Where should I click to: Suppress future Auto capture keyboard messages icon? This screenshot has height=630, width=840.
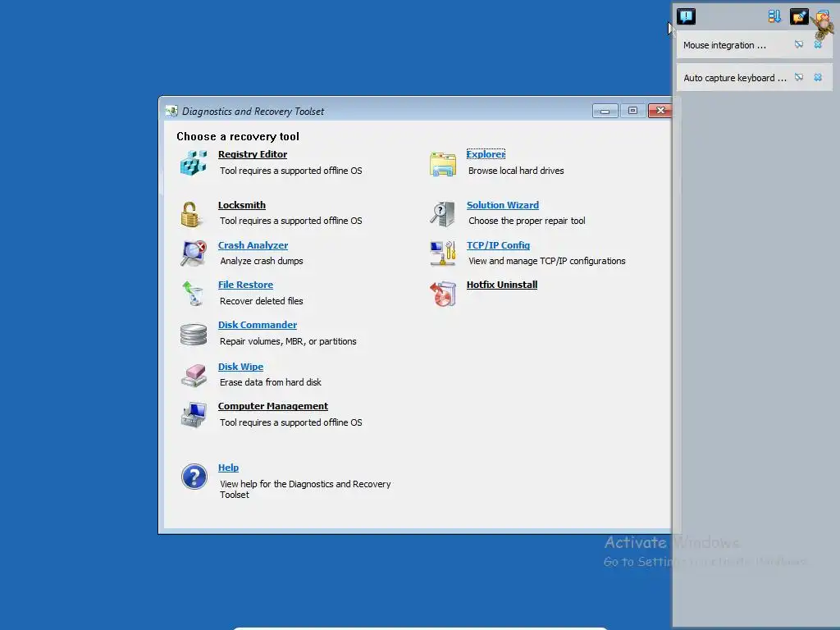(x=799, y=78)
